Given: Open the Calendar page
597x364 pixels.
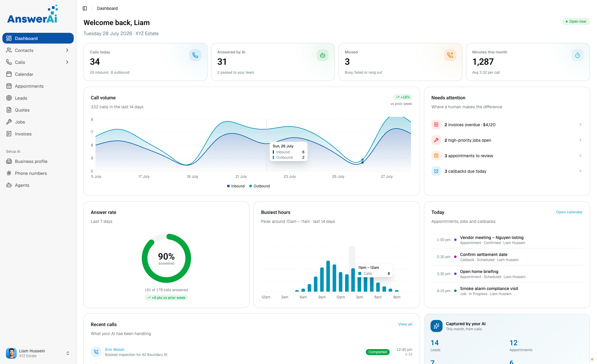Looking at the screenshot, I should point(38,74).
